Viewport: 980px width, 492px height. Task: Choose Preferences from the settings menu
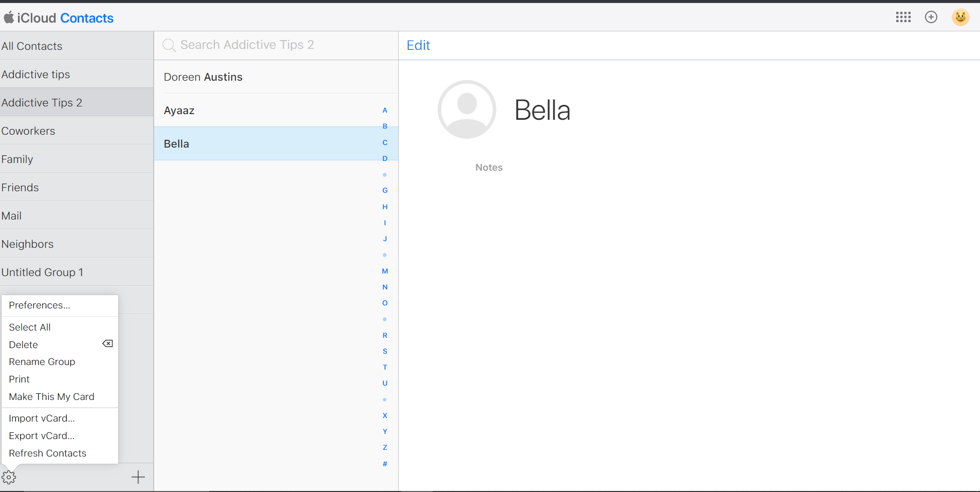tap(39, 305)
